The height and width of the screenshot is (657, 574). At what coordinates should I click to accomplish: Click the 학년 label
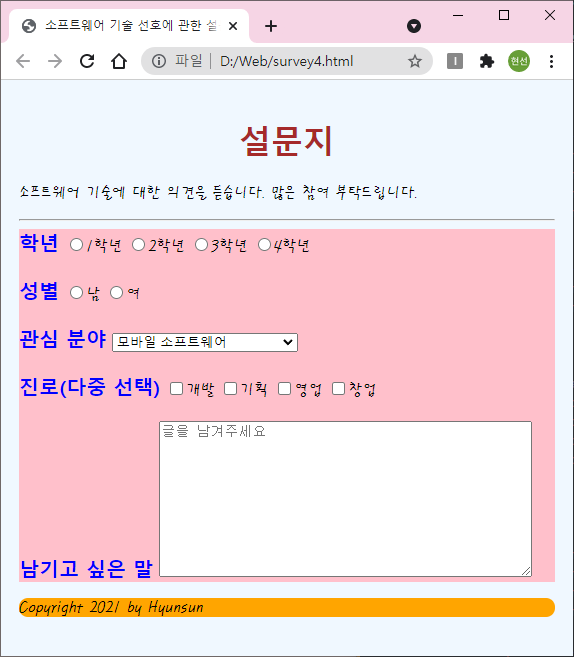[x=39, y=243]
